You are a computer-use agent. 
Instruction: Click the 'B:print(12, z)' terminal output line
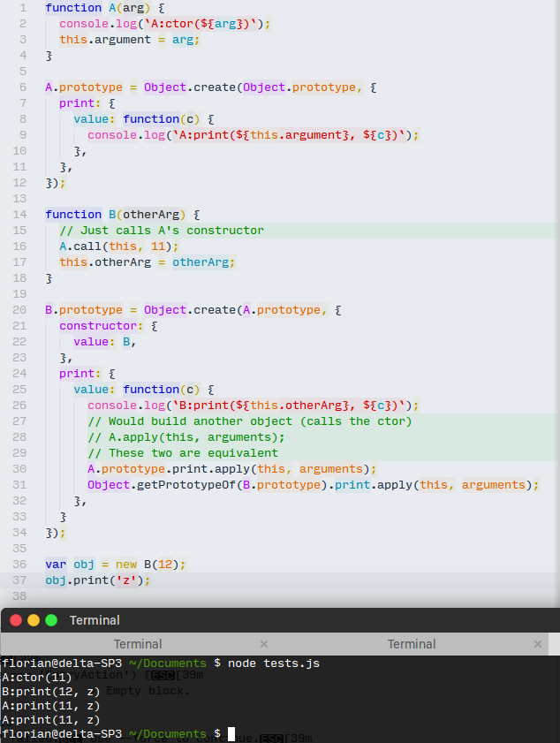[50, 691]
